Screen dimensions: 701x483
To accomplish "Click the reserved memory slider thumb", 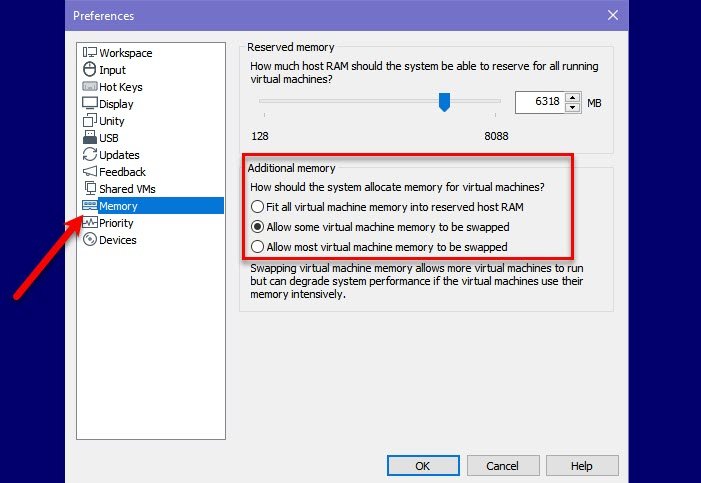I will pyautogui.click(x=445, y=102).
